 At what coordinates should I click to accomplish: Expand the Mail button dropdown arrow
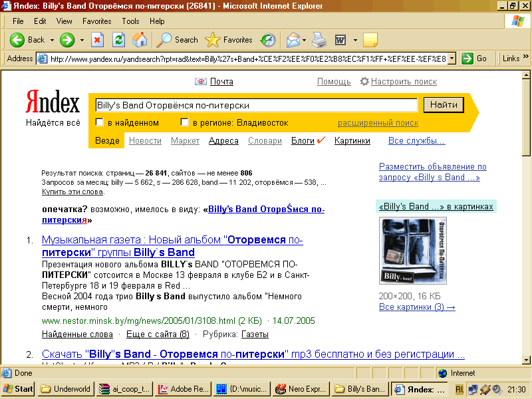click(305, 40)
